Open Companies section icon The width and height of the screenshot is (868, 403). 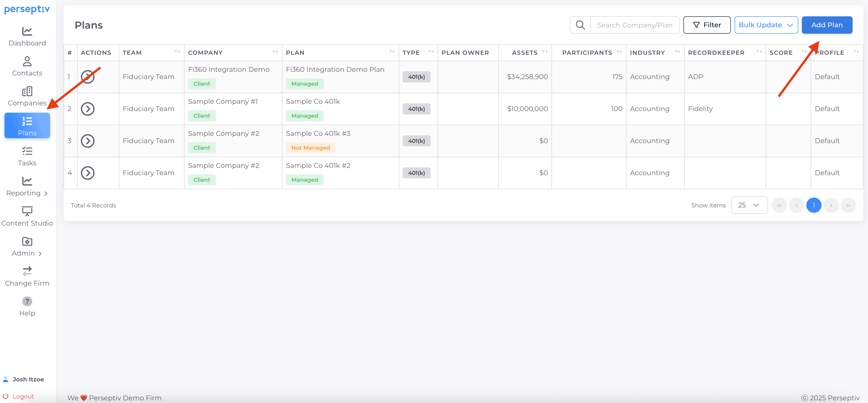click(27, 91)
